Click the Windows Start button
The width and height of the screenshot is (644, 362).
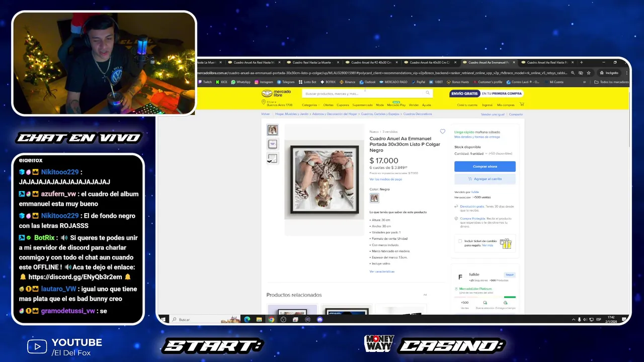point(164,319)
